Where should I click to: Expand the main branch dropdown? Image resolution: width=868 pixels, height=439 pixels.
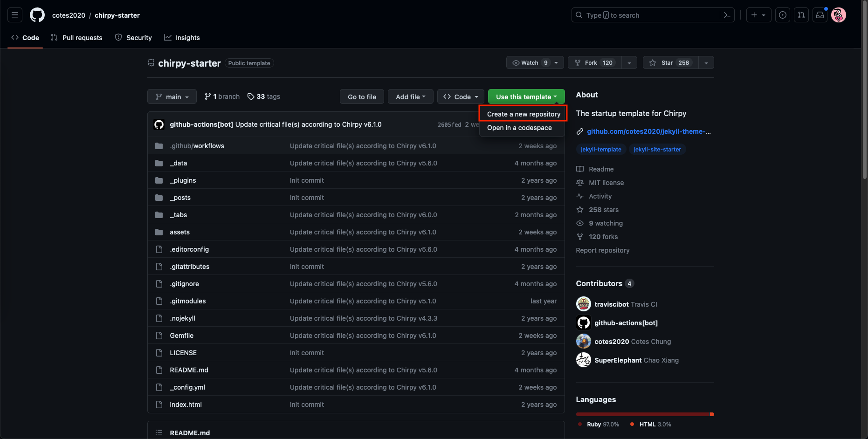[x=172, y=97]
